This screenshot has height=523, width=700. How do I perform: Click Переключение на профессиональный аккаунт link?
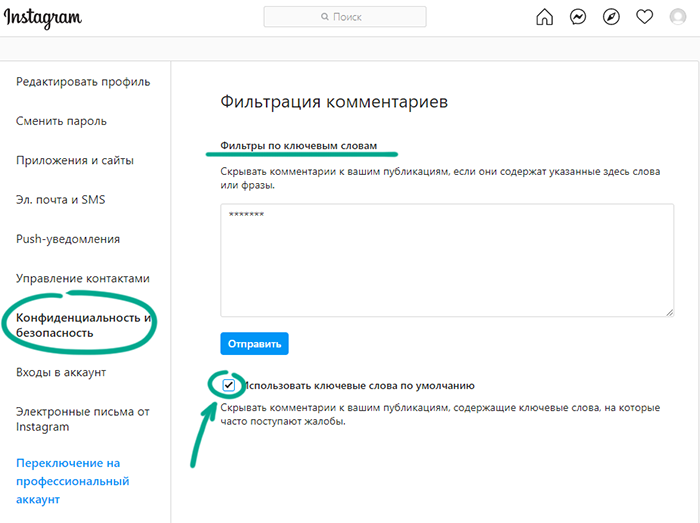73,481
